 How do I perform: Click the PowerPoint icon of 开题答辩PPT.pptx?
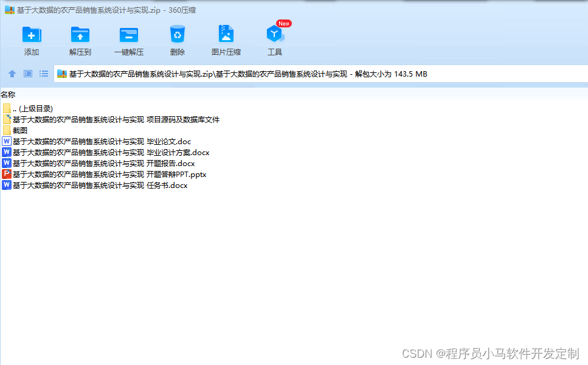pyautogui.click(x=7, y=174)
